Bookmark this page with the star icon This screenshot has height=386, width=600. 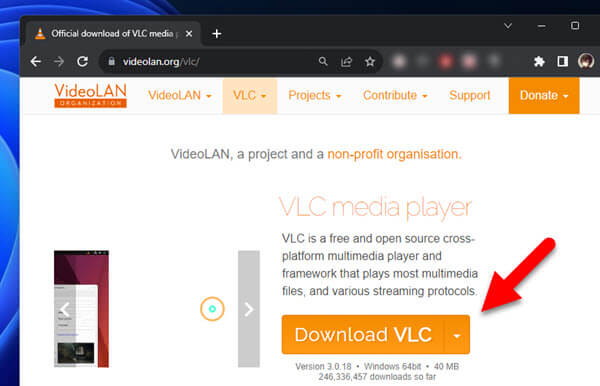point(370,62)
